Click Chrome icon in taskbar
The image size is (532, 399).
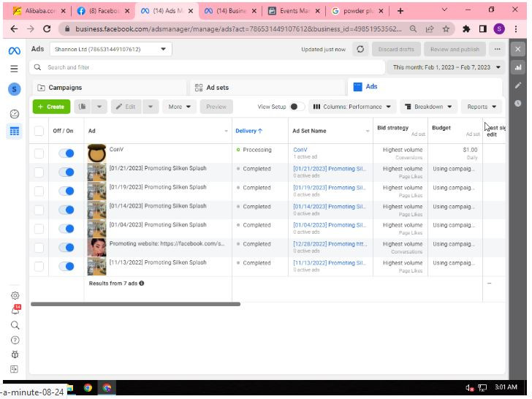(x=88, y=387)
